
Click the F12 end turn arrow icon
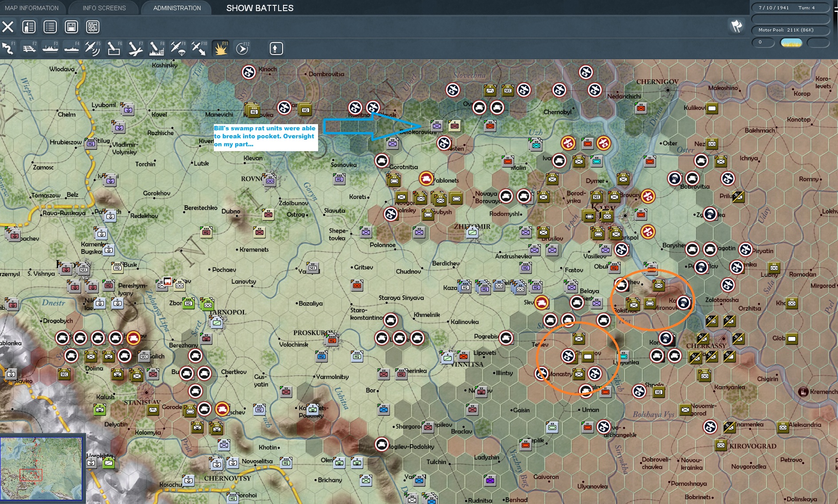(242, 48)
